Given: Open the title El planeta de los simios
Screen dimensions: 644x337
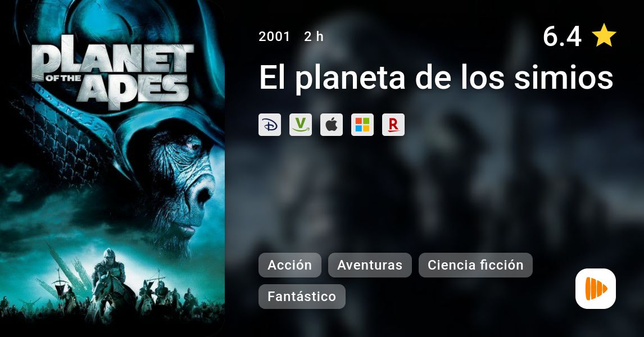Looking at the screenshot, I should (x=436, y=77).
